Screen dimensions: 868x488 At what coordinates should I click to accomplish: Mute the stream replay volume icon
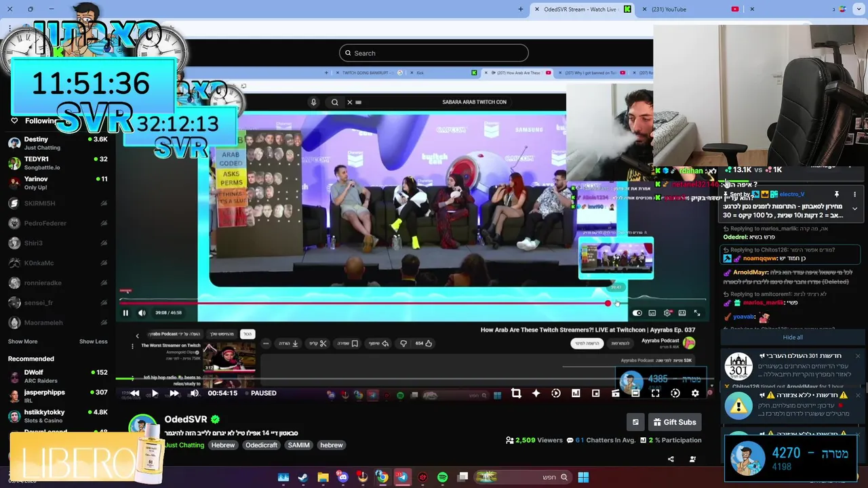click(x=195, y=393)
